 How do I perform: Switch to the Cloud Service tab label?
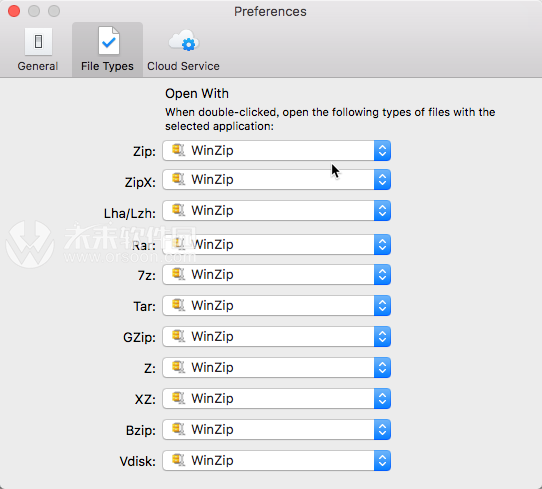click(183, 66)
